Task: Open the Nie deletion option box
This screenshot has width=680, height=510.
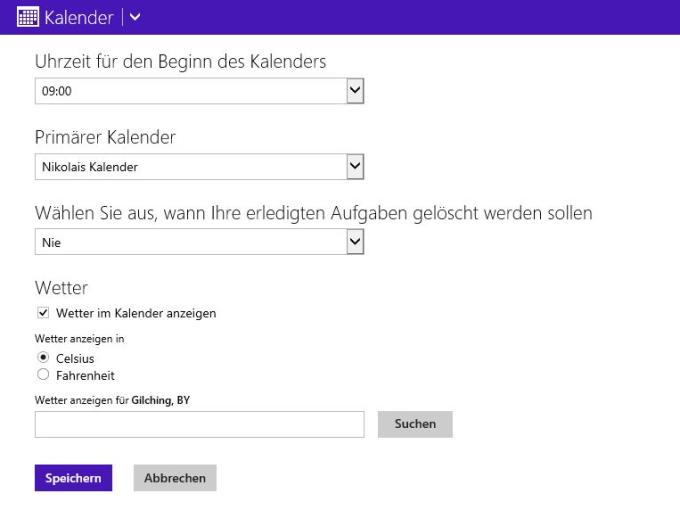Action: [199, 242]
